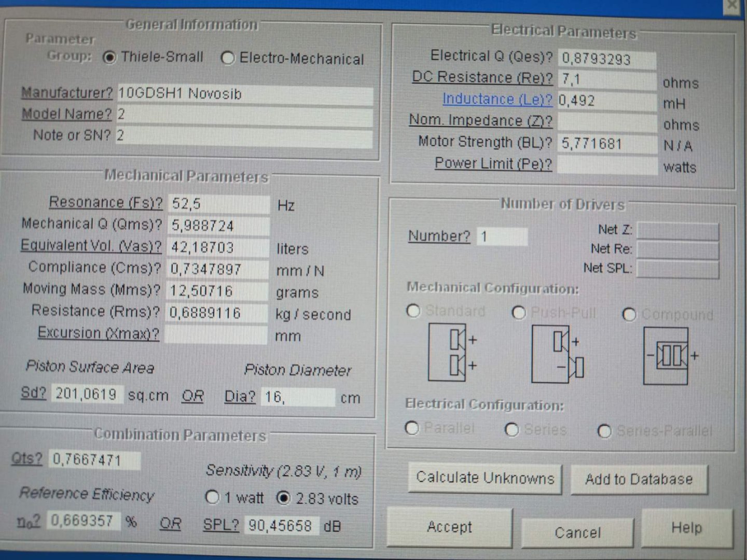Open the Inductance (Le) help link
The image size is (747, 560).
tap(497, 99)
